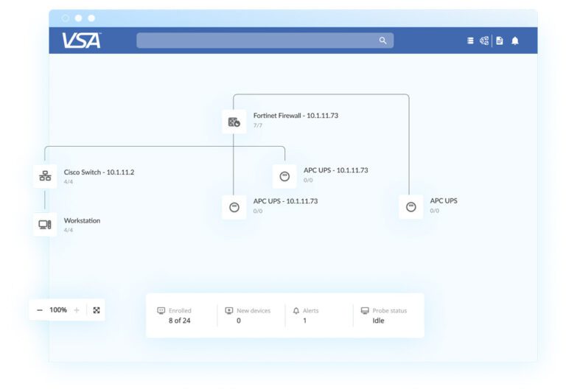Select the APC UPS node without IP
Image resolution: width=566 pixels, height=392 pixels.
pos(411,206)
